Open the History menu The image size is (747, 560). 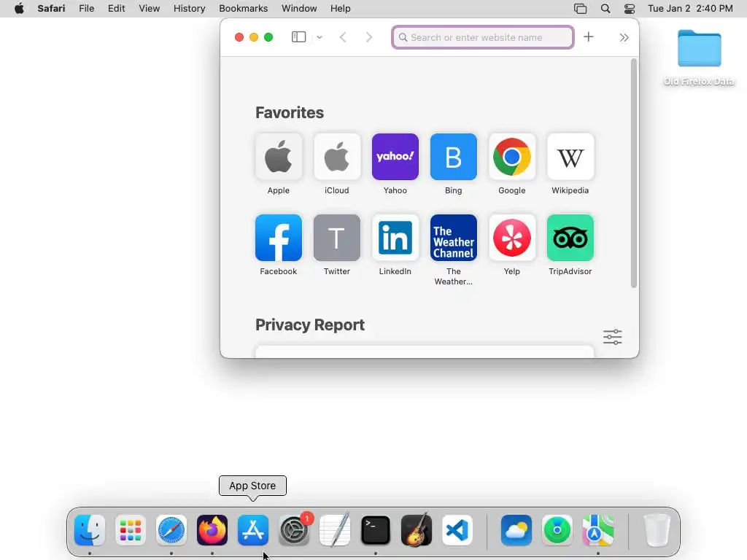(x=189, y=9)
